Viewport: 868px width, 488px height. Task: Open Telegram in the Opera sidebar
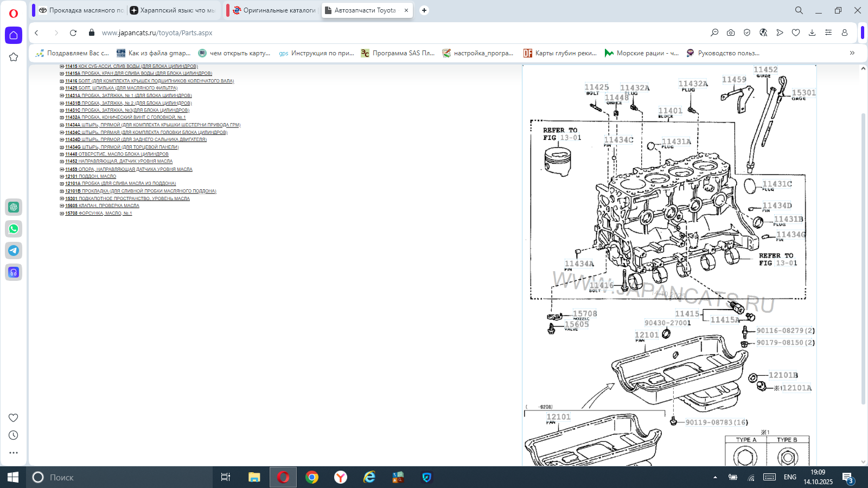(14, 251)
